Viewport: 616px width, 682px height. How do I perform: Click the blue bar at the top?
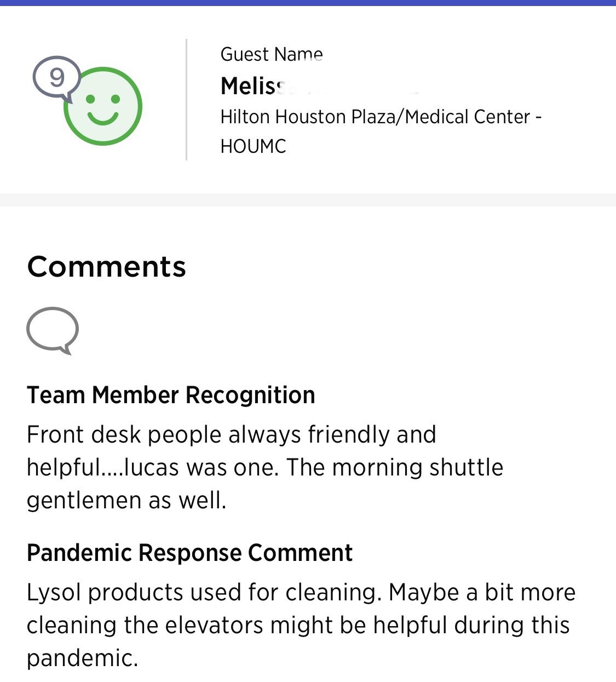click(308, 3)
